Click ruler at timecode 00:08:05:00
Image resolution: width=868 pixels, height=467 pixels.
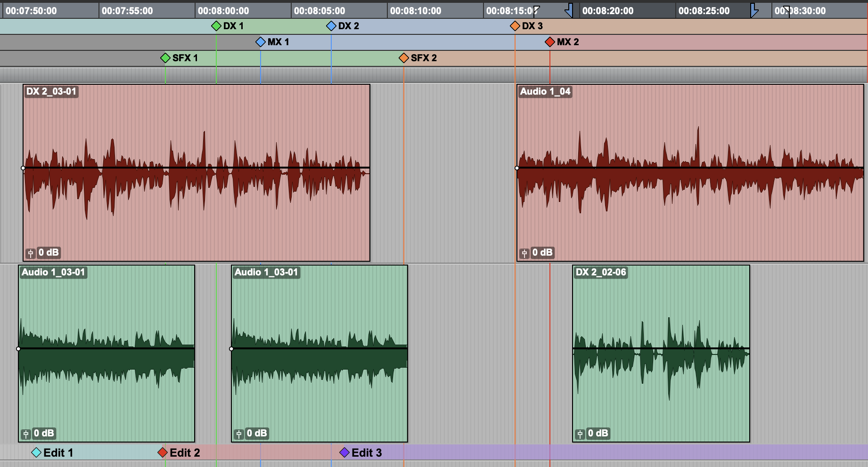[319, 11]
